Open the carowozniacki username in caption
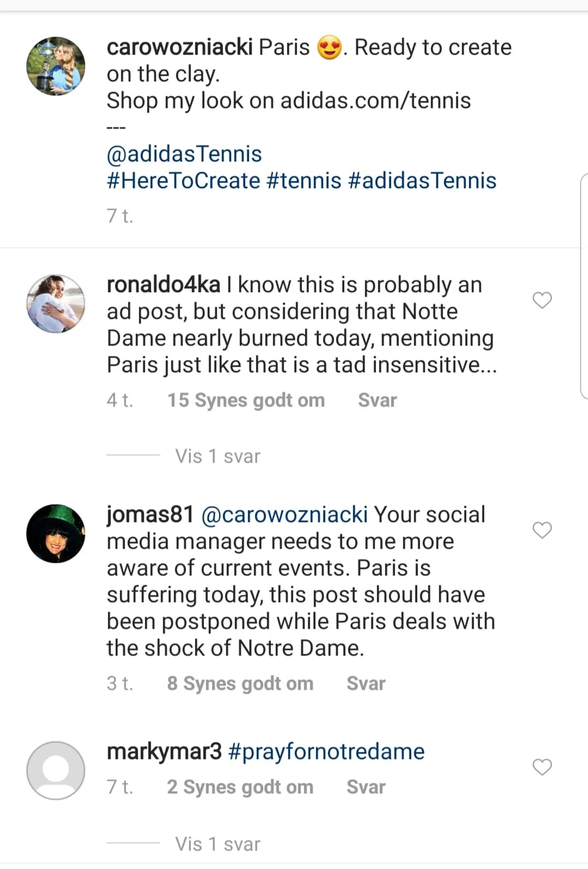Screen dimensions: 588x869 180,47
